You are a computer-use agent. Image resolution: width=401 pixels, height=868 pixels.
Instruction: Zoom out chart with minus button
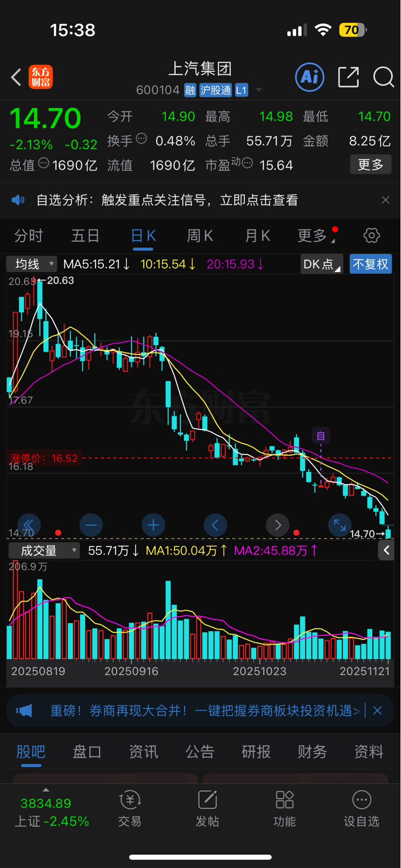(91, 525)
